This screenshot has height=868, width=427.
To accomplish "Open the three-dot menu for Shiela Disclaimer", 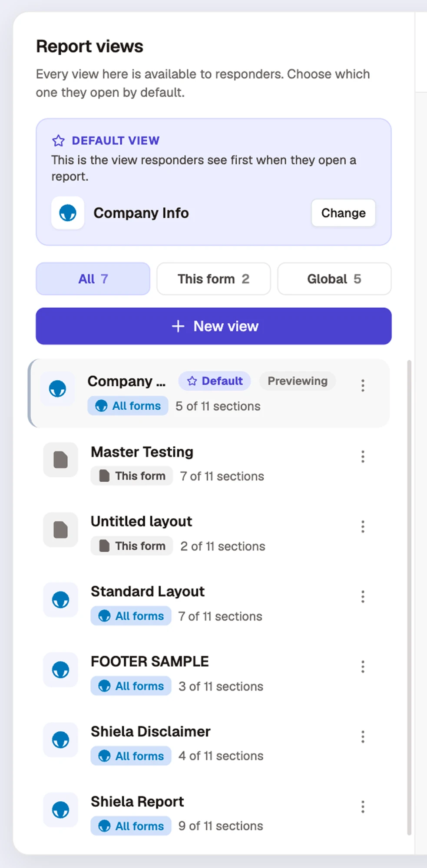I will [363, 737].
